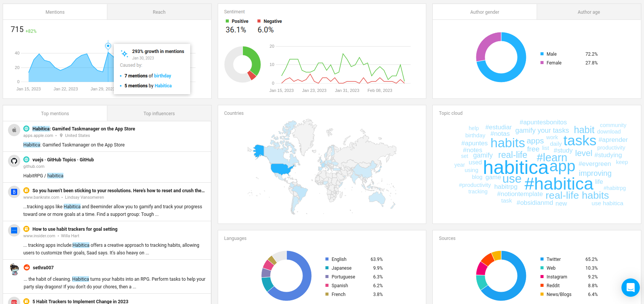Image resolution: width=644 pixels, height=304 pixels.
Task: Open '5 Habit Trackers to Implement Change in 2023'
Action: tap(80, 301)
